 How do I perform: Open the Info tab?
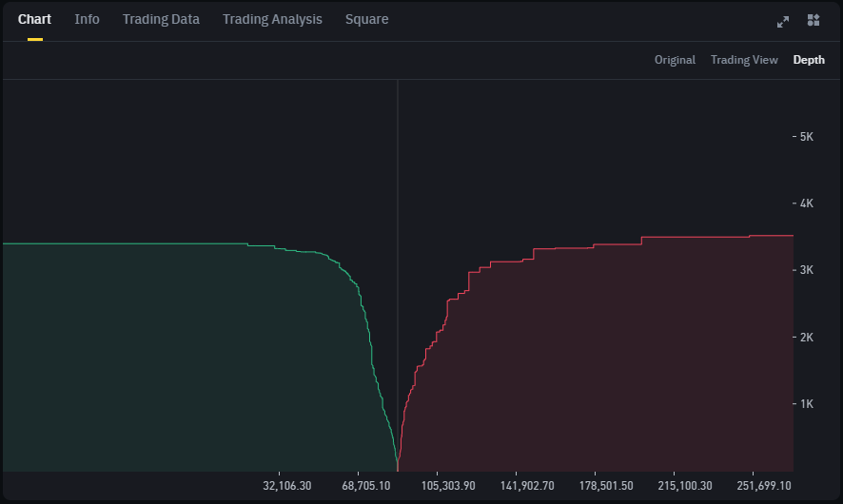point(87,19)
